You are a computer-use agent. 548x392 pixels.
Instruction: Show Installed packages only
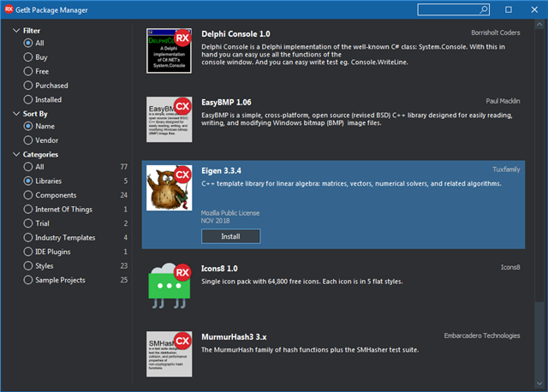point(42,99)
